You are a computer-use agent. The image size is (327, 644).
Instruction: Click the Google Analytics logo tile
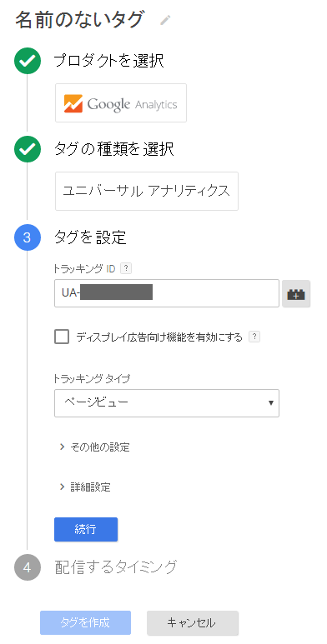click(121, 103)
